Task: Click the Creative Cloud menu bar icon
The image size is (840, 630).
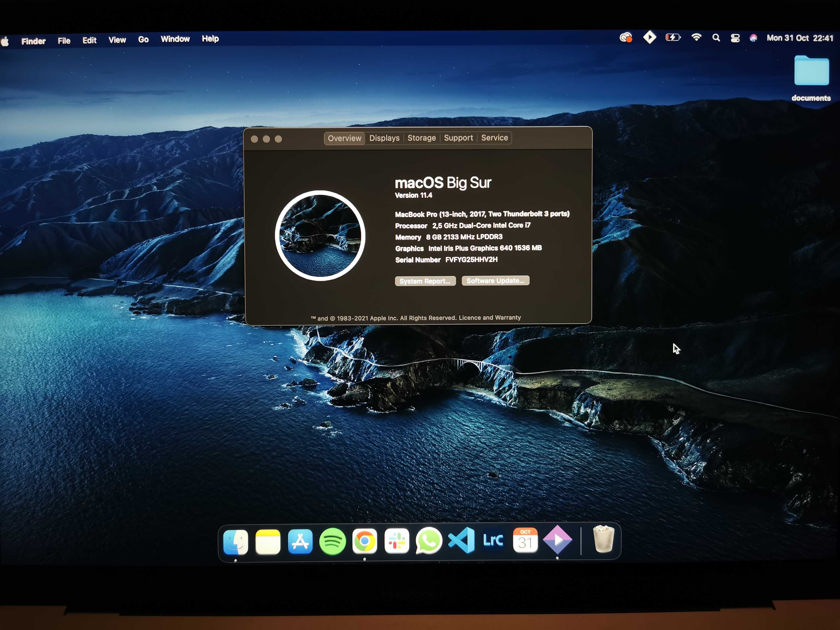Action: pos(626,38)
